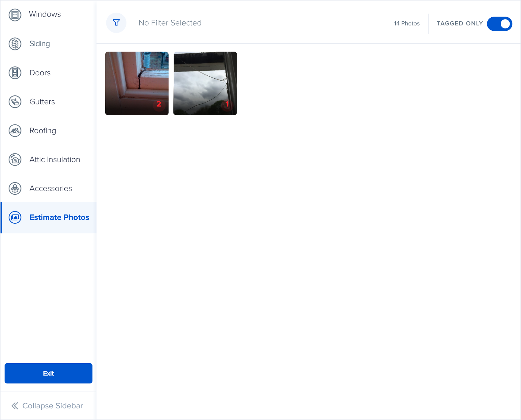Click the Roofing category icon
Viewport: 521px width, 420px height.
point(15,131)
